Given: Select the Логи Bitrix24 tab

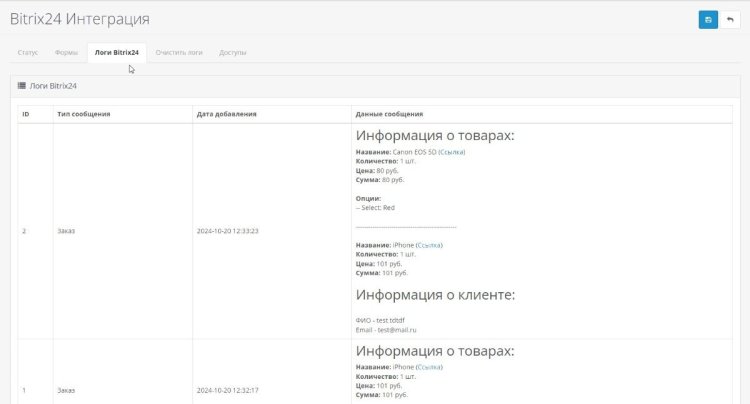Looking at the screenshot, I should pos(116,52).
